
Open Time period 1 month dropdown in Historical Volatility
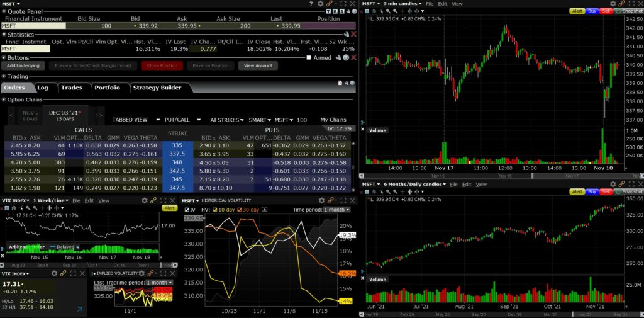pyautogui.click(x=336, y=210)
